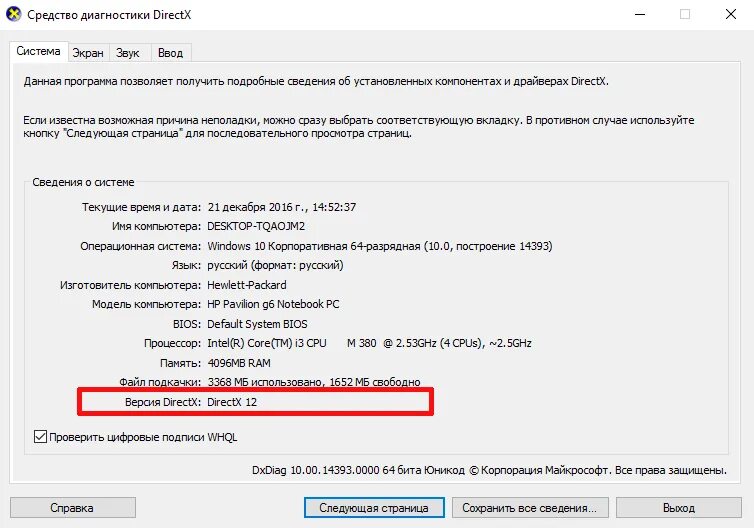Select the Ввод tab

[x=171, y=53]
